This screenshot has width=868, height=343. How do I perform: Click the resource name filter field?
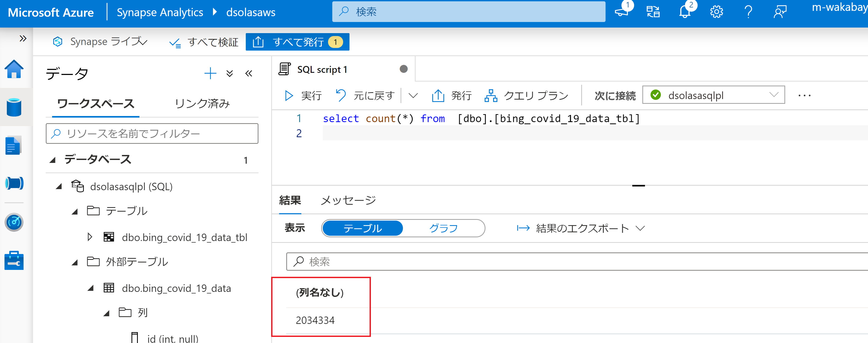click(x=152, y=133)
